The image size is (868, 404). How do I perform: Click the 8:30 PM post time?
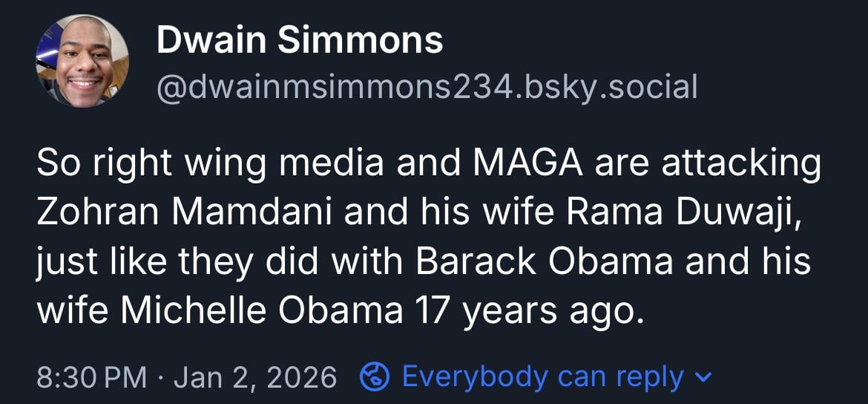click(x=91, y=377)
